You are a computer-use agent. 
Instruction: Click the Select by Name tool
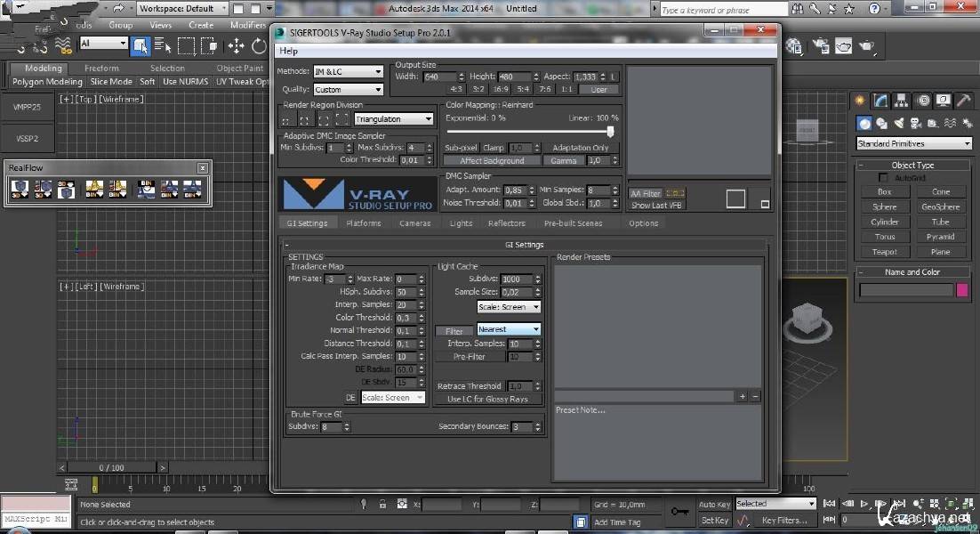[163, 45]
